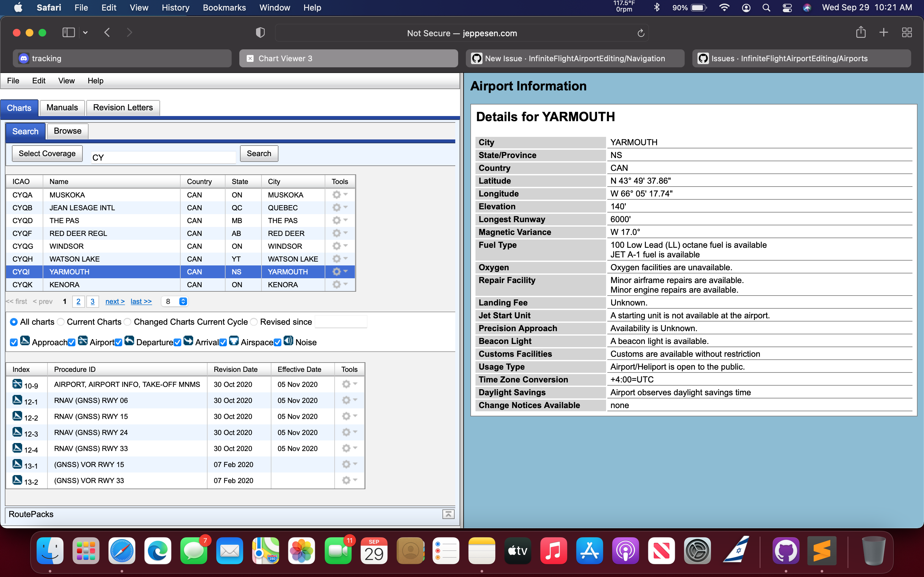
Task: Collapse the RoutePacks panel
Action: click(x=448, y=514)
